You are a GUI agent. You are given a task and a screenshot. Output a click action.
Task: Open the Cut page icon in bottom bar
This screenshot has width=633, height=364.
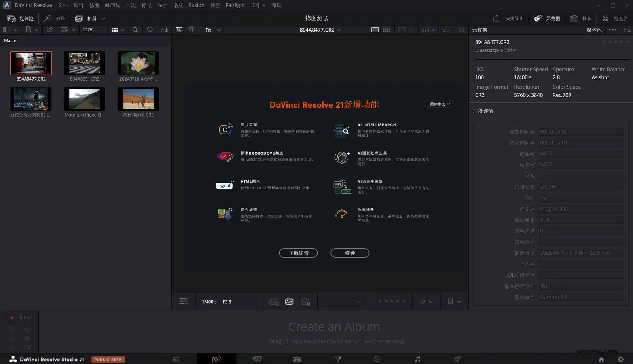coord(256,359)
